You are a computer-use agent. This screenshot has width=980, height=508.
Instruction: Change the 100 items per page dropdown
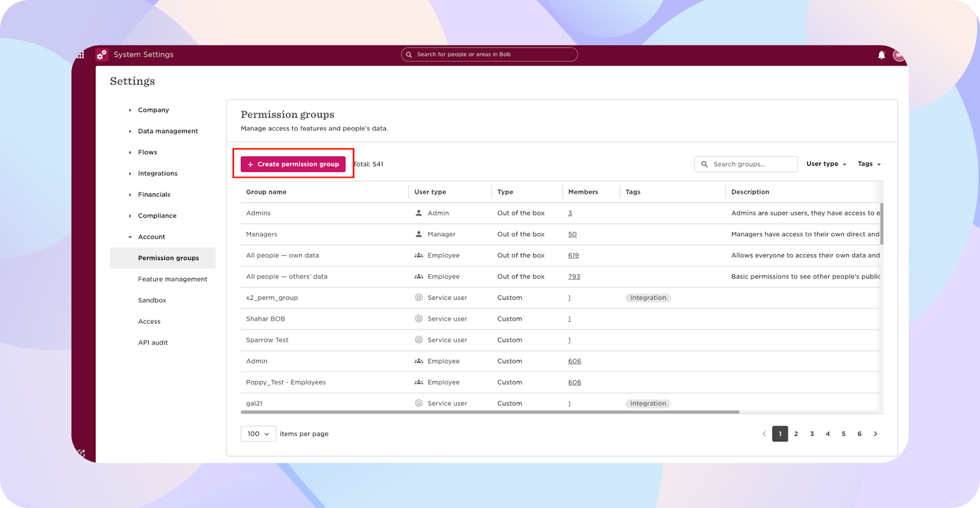pos(258,434)
